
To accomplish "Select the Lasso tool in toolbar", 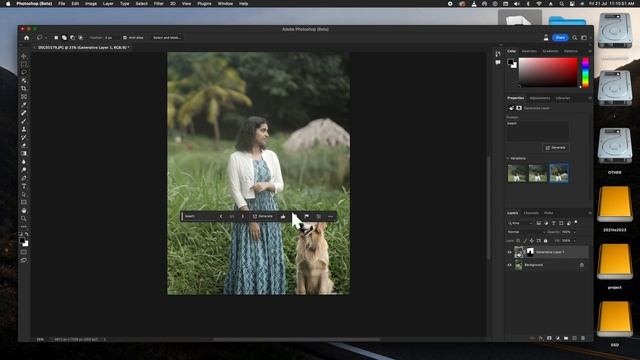I will pyautogui.click(x=24, y=72).
